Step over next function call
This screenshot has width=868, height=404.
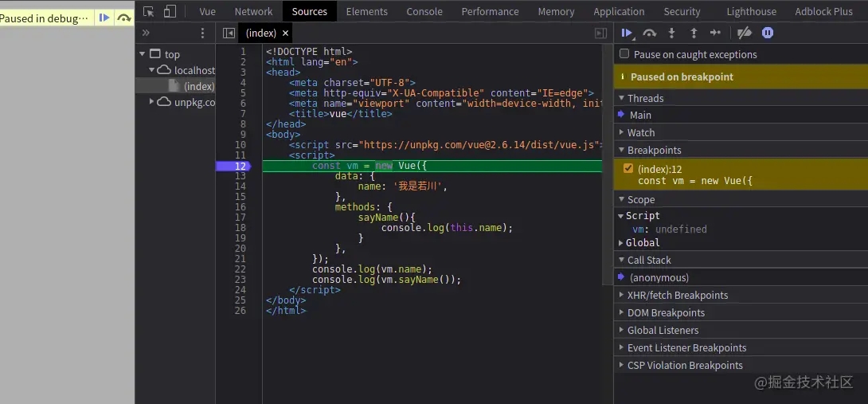[x=649, y=33]
